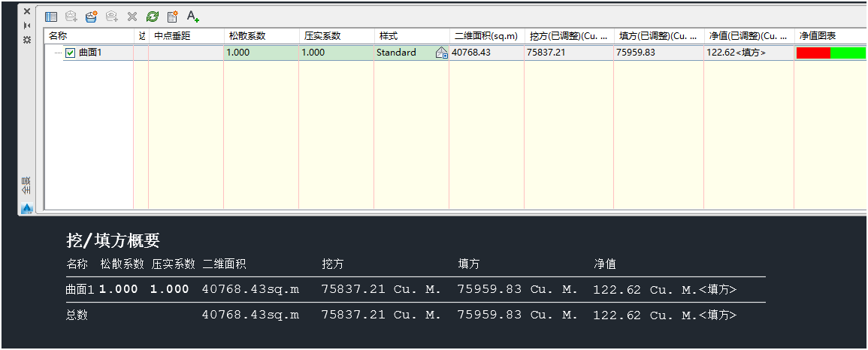This screenshot has height=350, width=868.
Task: Click the red portion of net chart bar
Action: coord(813,53)
